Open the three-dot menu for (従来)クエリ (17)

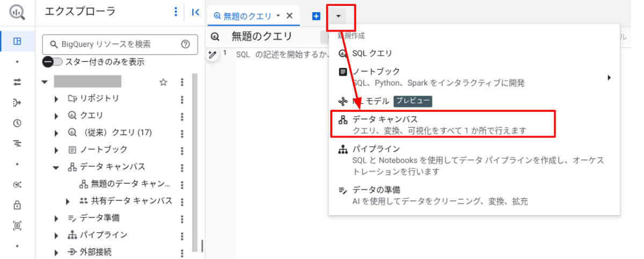click(182, 133)
